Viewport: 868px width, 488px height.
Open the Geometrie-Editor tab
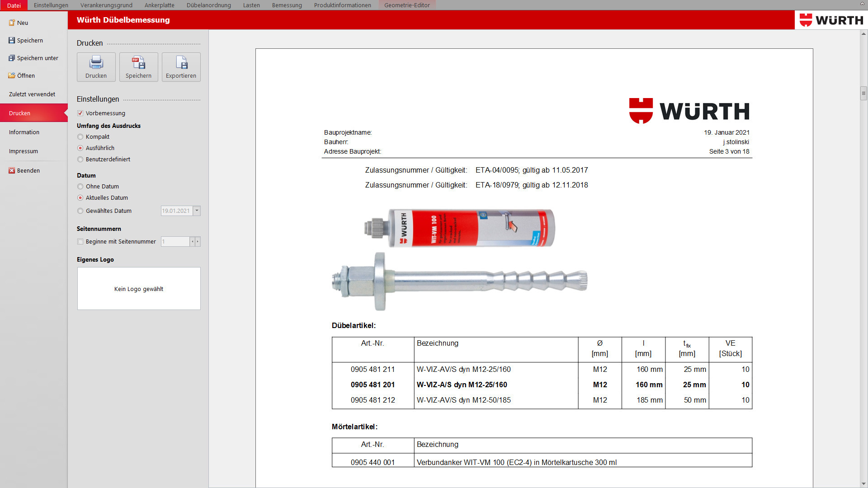(x=407, y=5)
